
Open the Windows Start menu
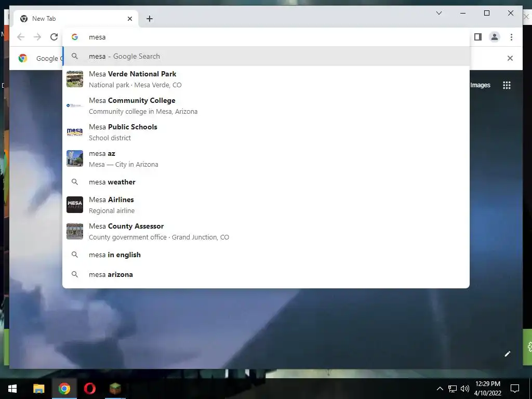click(12, 389)
